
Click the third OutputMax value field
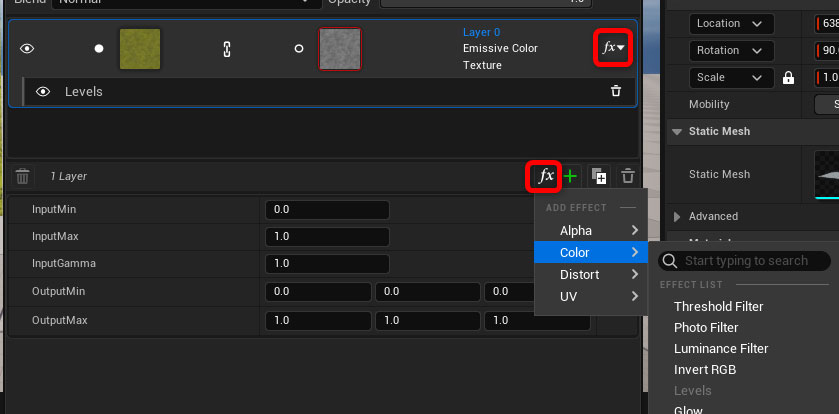(537, 320)
